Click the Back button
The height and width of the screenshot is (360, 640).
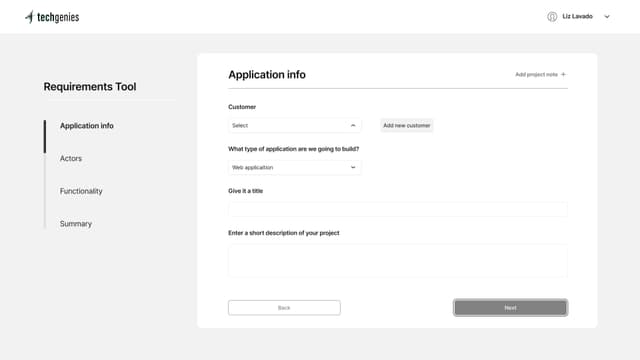pos(284,308)
